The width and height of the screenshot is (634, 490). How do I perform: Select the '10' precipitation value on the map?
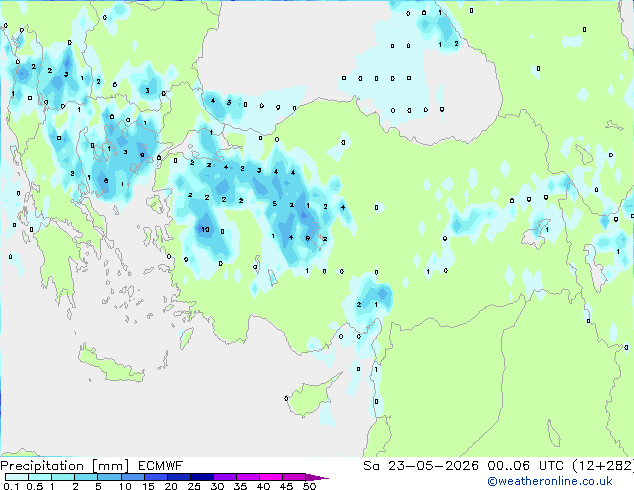[205, 229]
